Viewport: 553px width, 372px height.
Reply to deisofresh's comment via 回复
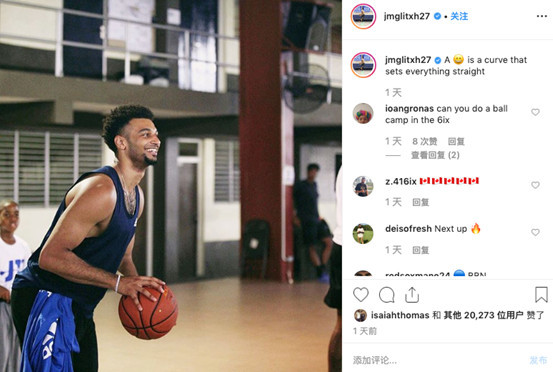420,250
